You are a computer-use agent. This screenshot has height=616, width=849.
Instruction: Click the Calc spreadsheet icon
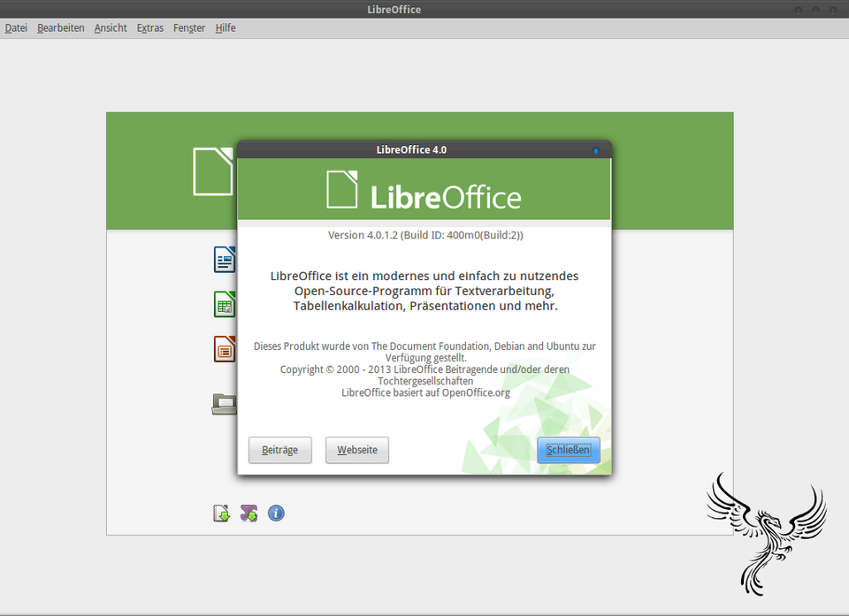pos(224,304)
